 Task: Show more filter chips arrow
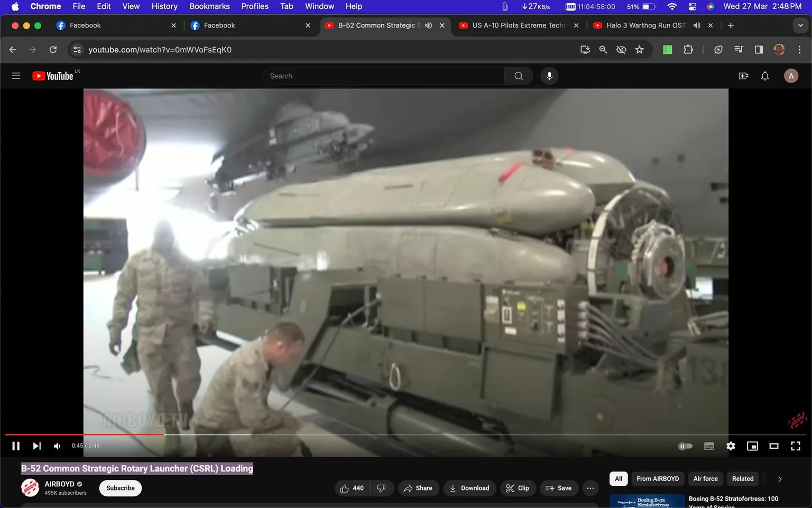780,479
